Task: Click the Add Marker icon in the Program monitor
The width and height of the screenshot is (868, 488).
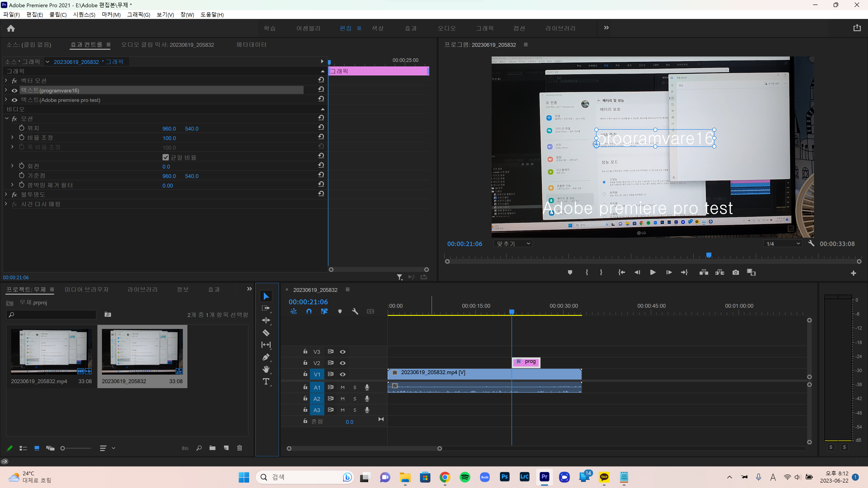Action: pyautogui.click(x=570, y=272)
